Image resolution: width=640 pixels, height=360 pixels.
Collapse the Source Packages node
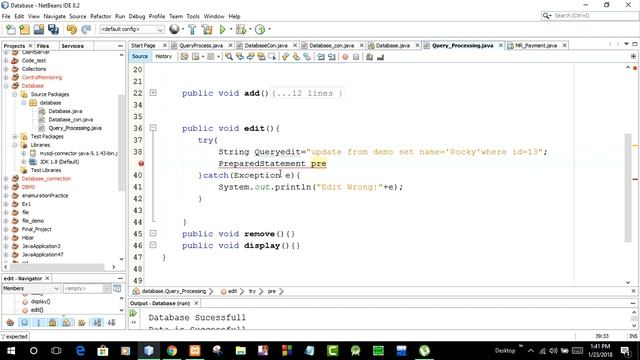(x=15, y=94)
